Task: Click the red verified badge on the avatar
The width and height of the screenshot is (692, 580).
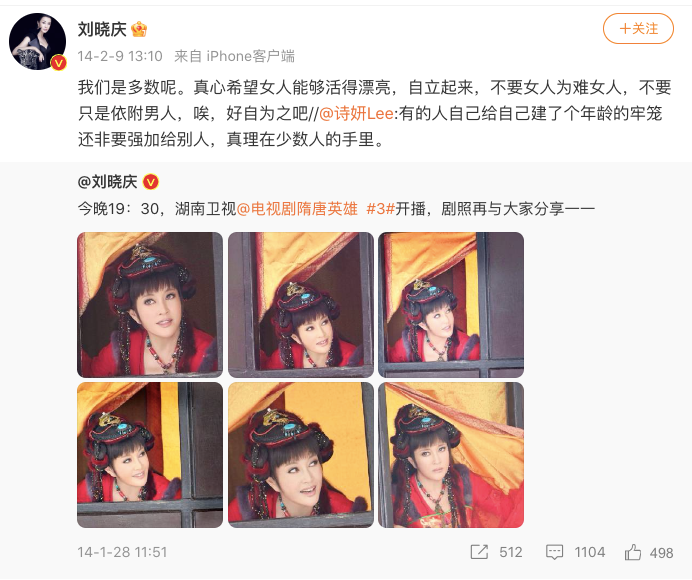Action: click(x=58, y=63)
